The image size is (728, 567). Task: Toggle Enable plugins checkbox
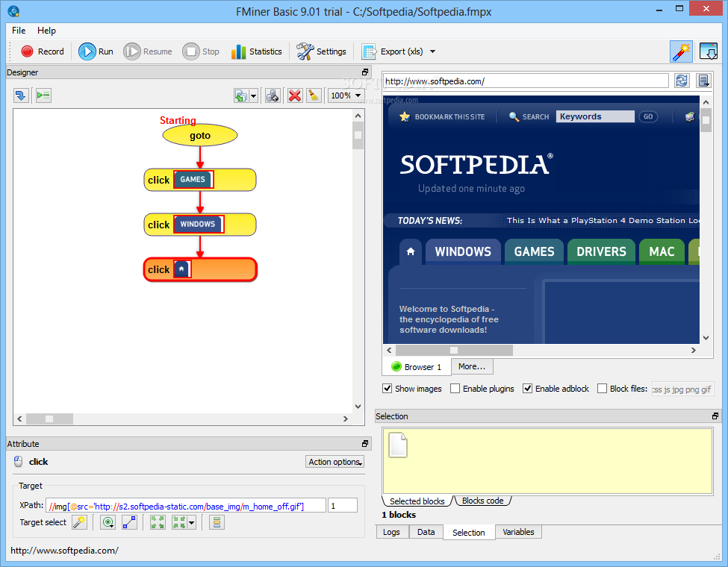(455, 389)
